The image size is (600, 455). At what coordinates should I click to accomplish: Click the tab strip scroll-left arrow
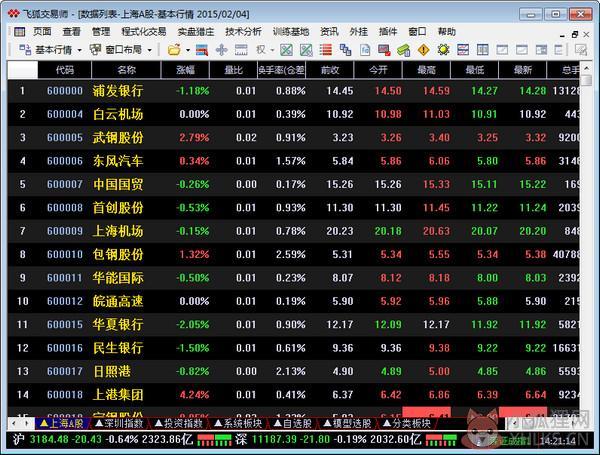[14, 423]
